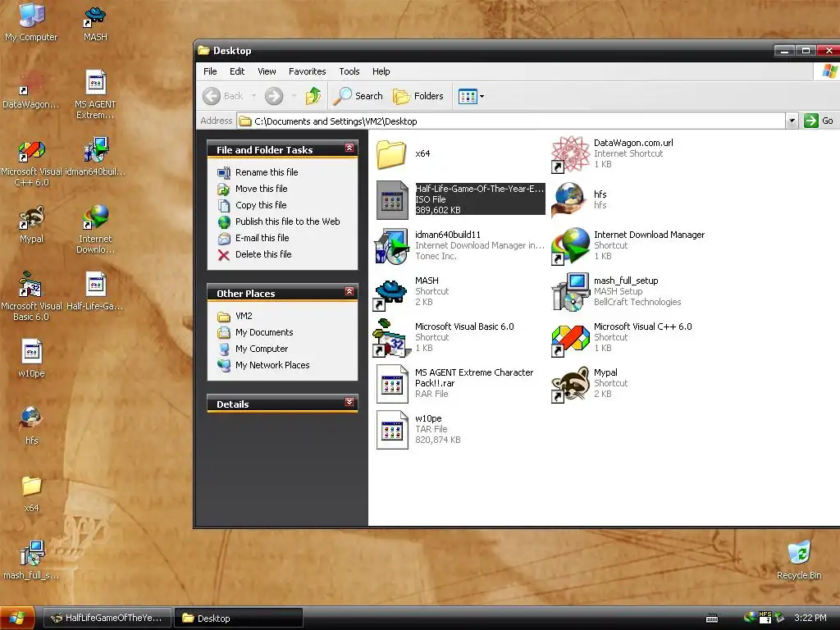Click the address bar path field
The width and height of the screenshot is (840, 630).
pyautogui.click(x=511, y=121)
